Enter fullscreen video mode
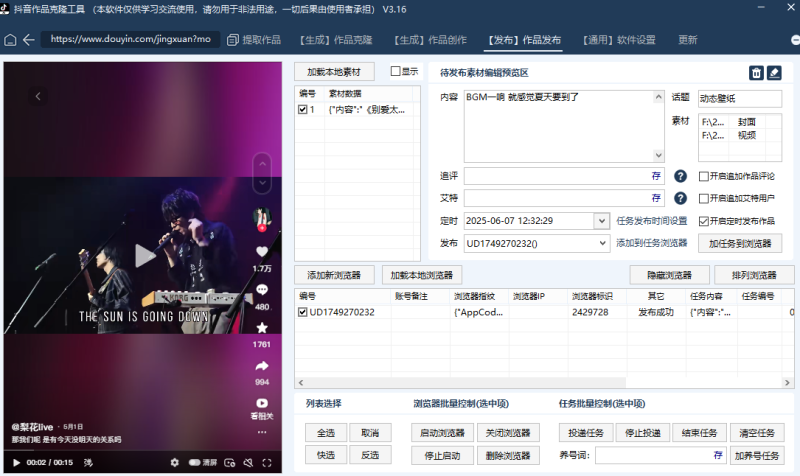The width and height of the screenshot is (800, 476). coord(267,463)
